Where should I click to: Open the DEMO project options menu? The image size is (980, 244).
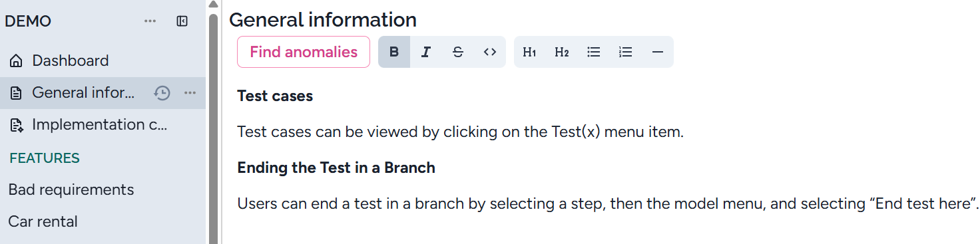coord(150,21)
